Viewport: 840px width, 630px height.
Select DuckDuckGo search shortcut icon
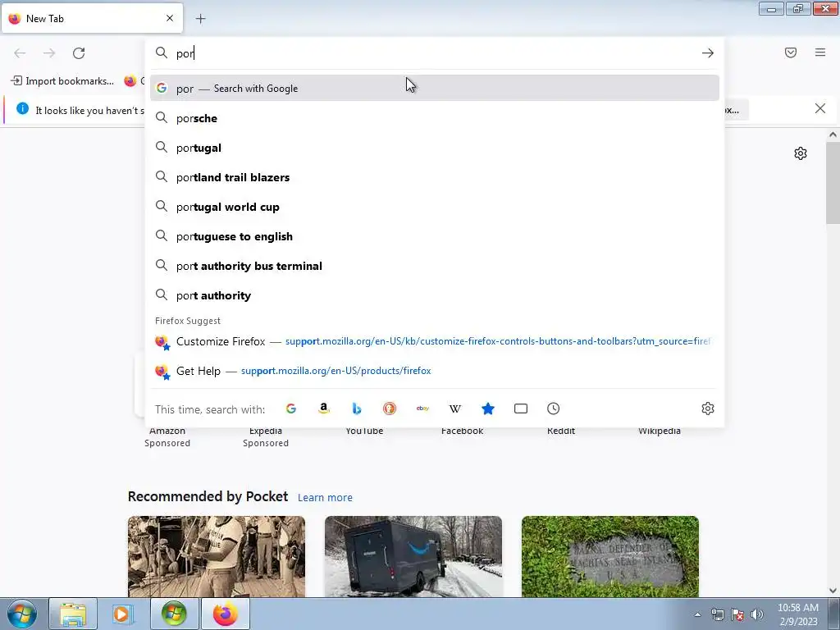click(x=390, y=409)
